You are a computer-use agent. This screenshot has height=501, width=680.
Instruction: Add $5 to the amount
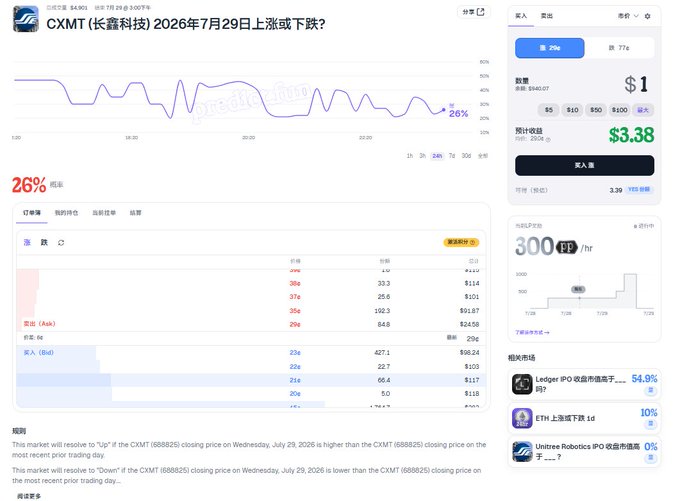pyautogui.click(x=549, y=110)
